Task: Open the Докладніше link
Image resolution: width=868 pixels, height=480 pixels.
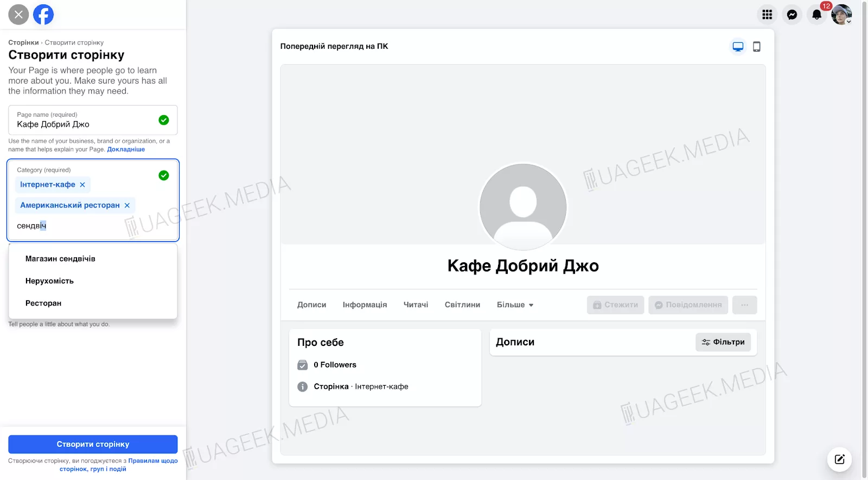Action: (126, 149)
